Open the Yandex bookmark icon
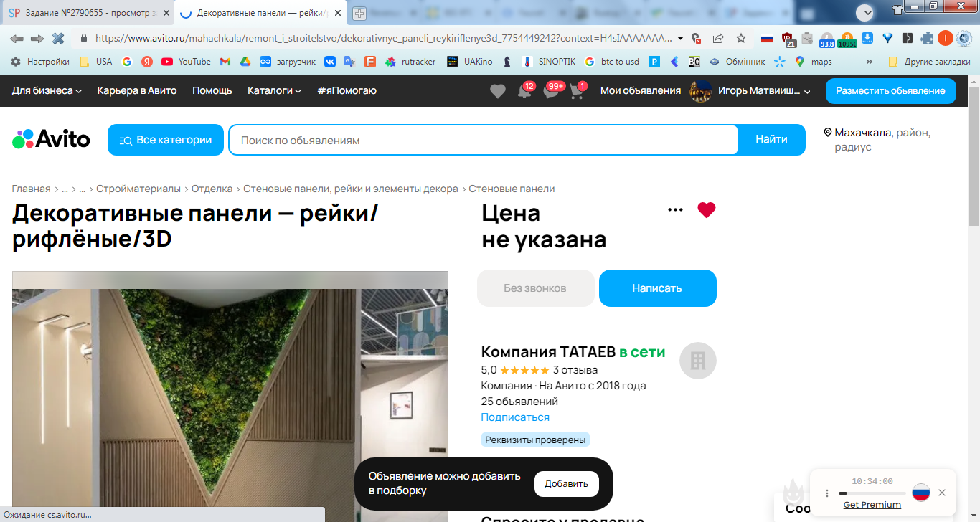Screen dimensions: 980x522 pyautogui.click(x=146, y=62)
